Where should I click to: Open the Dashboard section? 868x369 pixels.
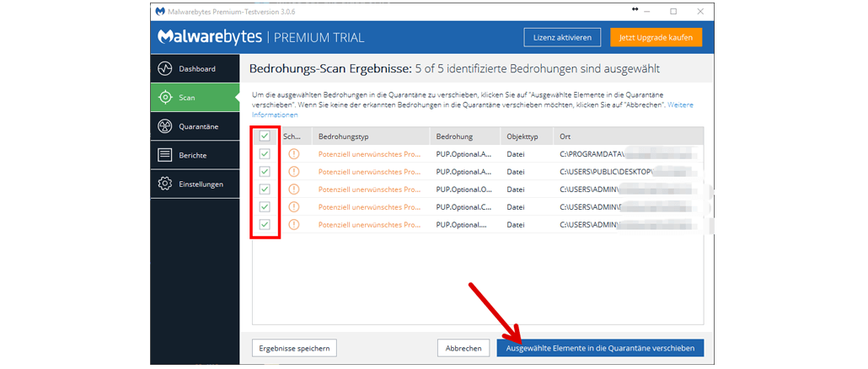[195, 69]
